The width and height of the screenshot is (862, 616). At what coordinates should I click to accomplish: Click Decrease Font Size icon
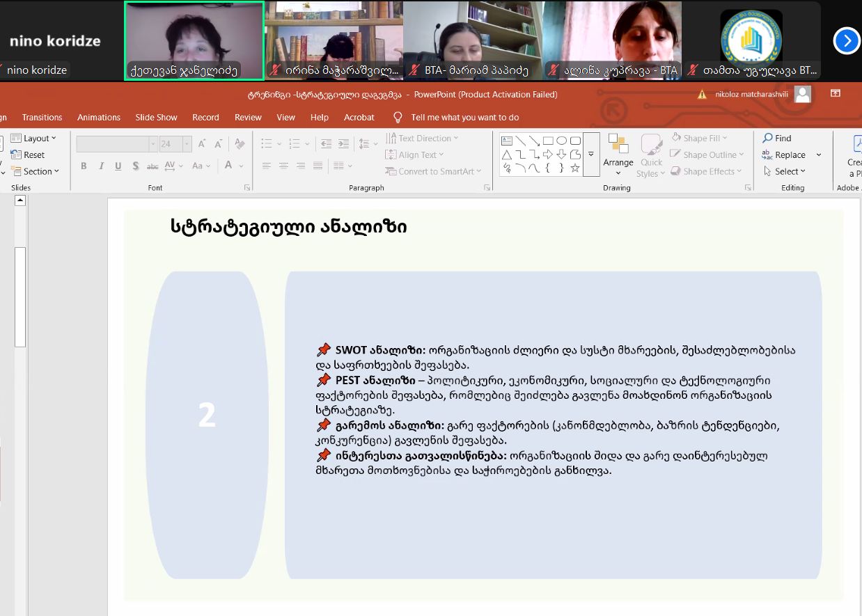(x=219, y=144)
